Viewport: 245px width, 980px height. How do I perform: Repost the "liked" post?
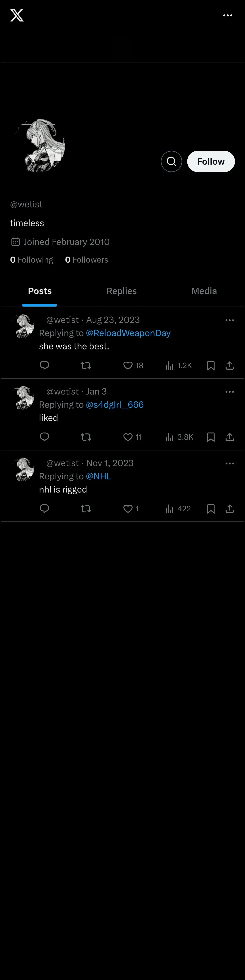[86, 437]
